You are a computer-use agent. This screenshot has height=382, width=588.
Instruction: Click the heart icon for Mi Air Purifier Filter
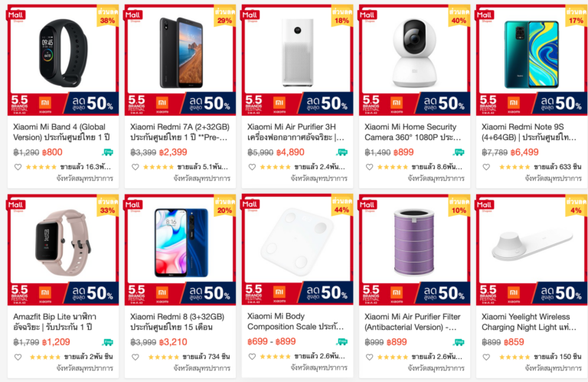(370, 357)
